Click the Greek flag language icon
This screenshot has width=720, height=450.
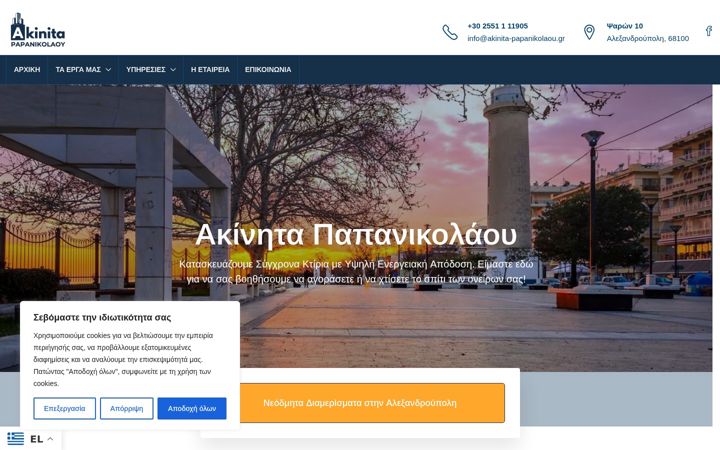[x=16, y=439]
